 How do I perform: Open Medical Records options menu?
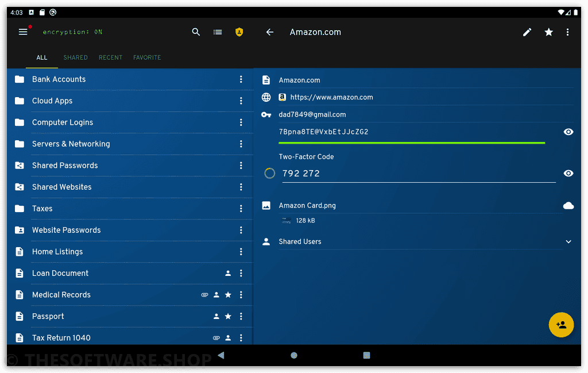(241, 295)
